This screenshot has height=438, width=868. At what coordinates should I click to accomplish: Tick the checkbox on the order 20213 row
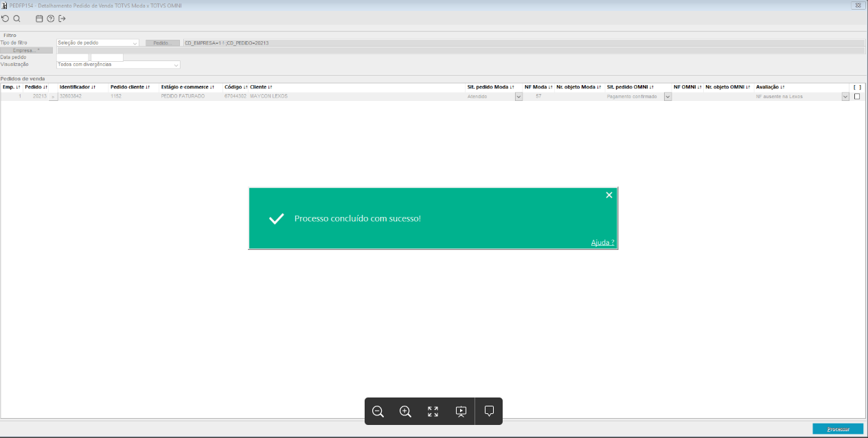click(x=857, y=97)
